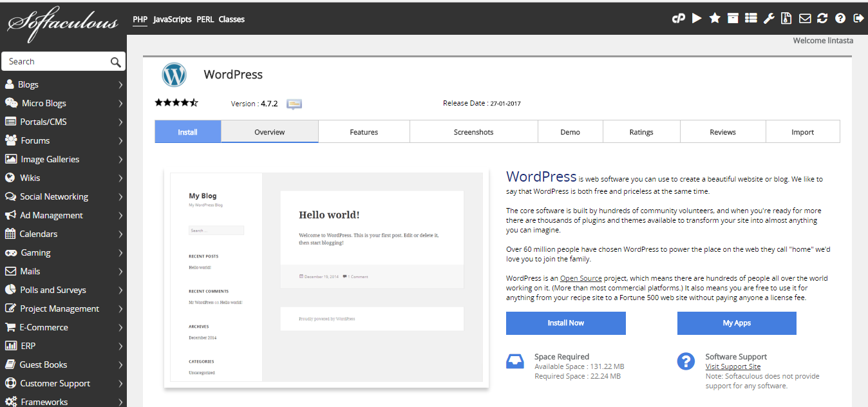Open the wrench settings icon

click(769, 18)
